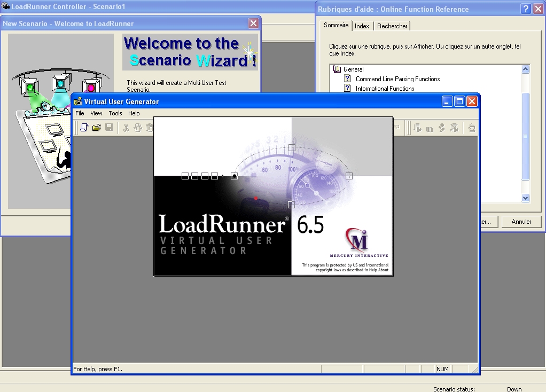
Task: Click the LoadRunner 6.5 splash screen
Action: pos(274,197)
